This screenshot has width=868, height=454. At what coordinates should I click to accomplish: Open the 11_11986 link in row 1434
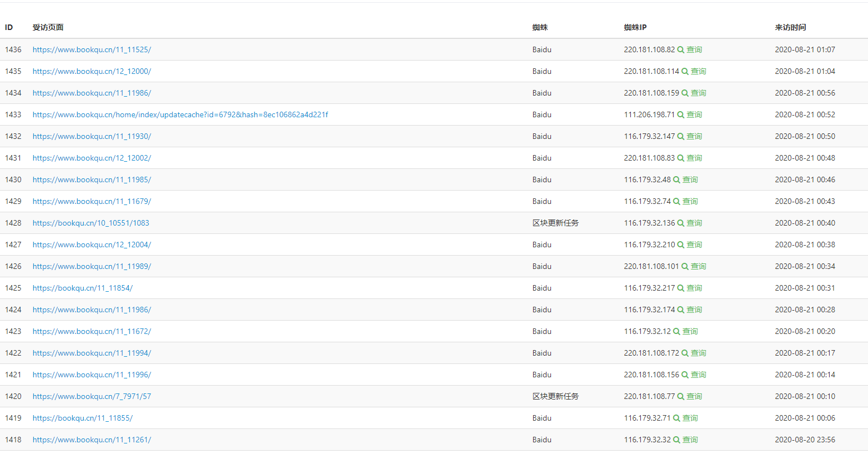click(x=92, y=93)
